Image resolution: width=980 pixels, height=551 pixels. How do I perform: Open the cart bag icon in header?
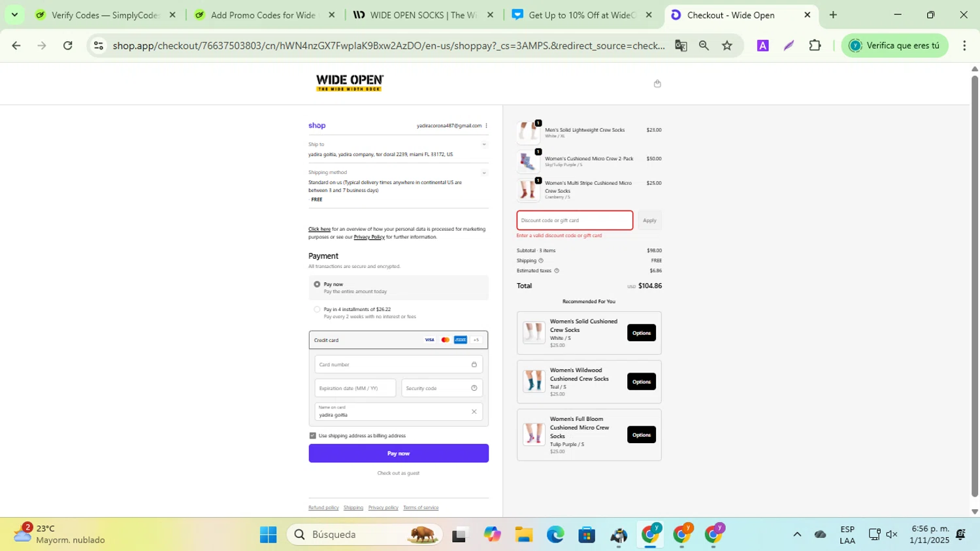coord(657,84)
